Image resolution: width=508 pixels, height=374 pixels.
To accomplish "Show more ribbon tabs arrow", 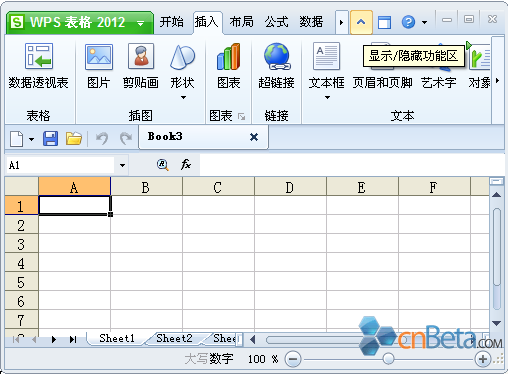I will [341, 22].
